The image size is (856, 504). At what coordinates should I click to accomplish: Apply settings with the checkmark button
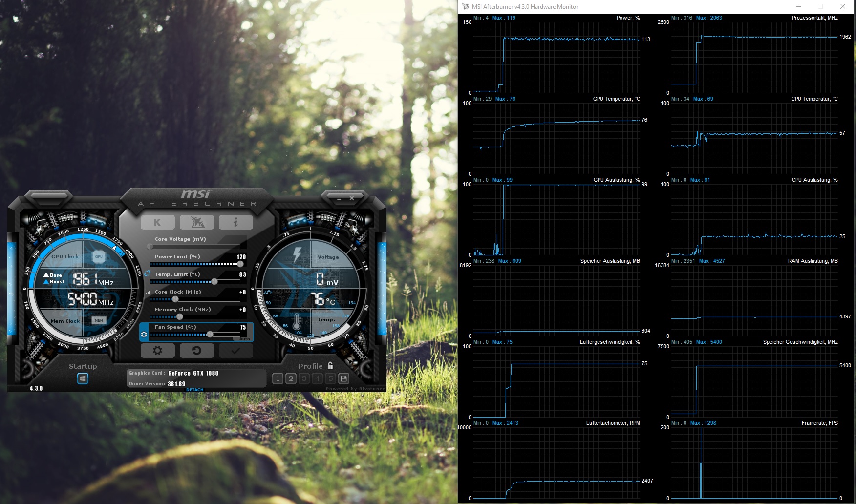(x=235, y=351)
